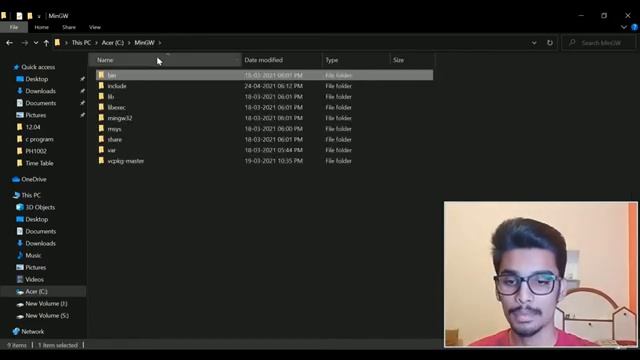Open pinned Documents under Quick access
The image size is (640, 360).
(40, 103)
